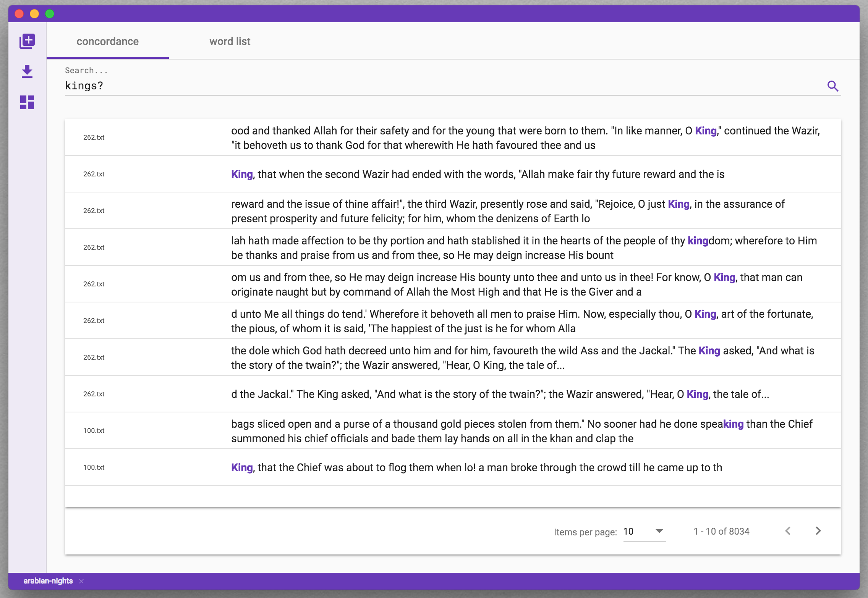The width and height of the screenshot is (868, 598).
Task: Click the 'O just King' result row
Action: (x=453, y=211)
